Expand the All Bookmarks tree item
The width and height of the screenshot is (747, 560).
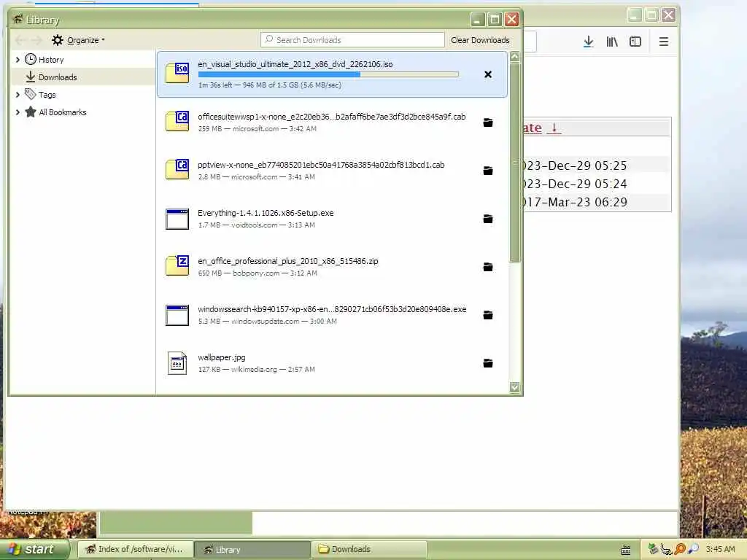(x=18, y=112)
